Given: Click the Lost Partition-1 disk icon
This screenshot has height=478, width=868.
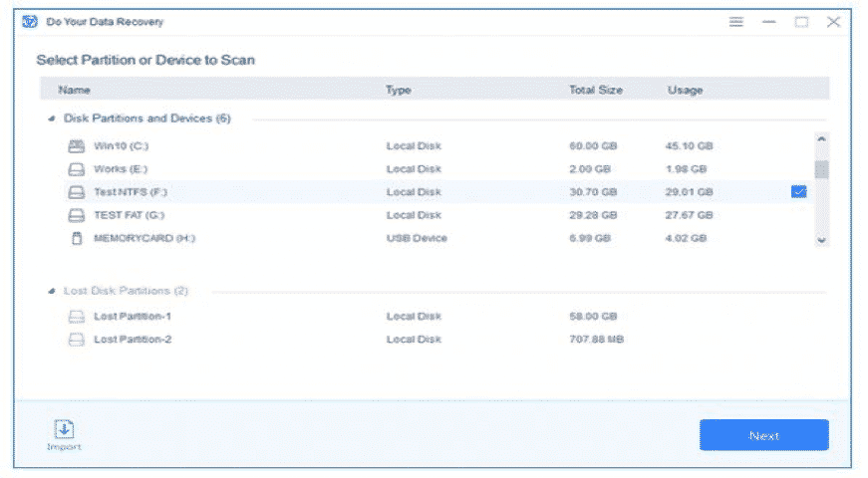Looking at the screenshot, I should (77, 317).
